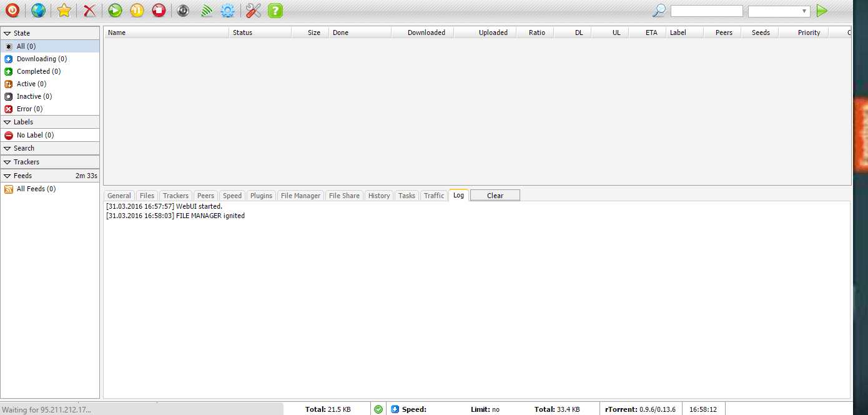Click the yellow star toolbar icon

point(64,10)
